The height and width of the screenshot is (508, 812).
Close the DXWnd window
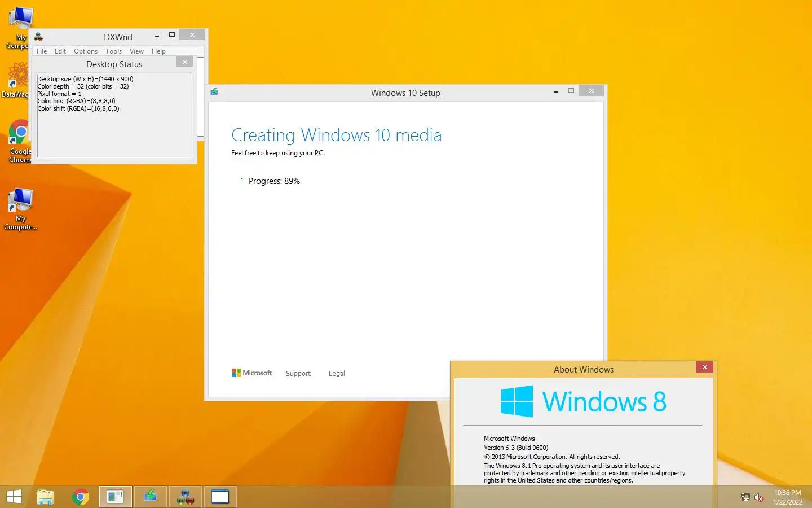[192, 35]
